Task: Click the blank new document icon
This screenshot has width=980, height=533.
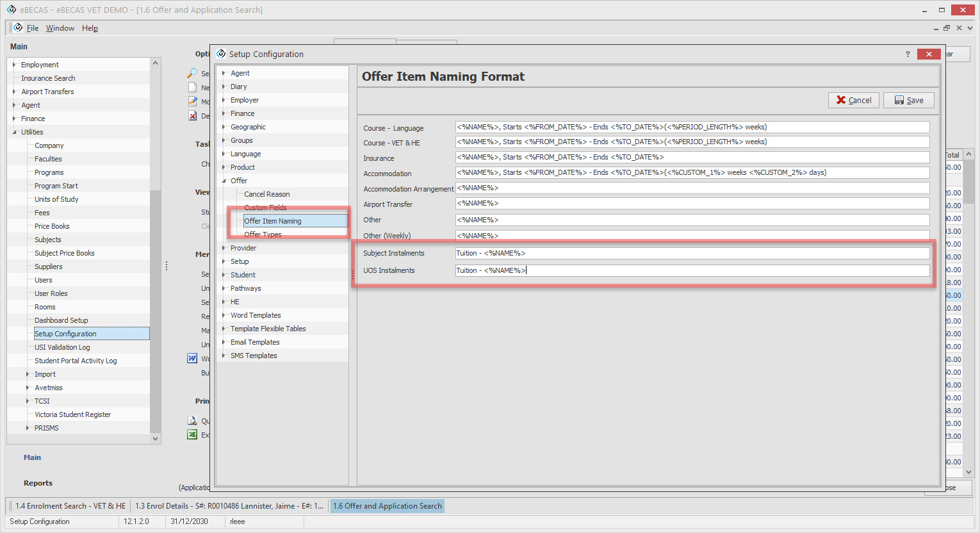Action: point(192,87)
